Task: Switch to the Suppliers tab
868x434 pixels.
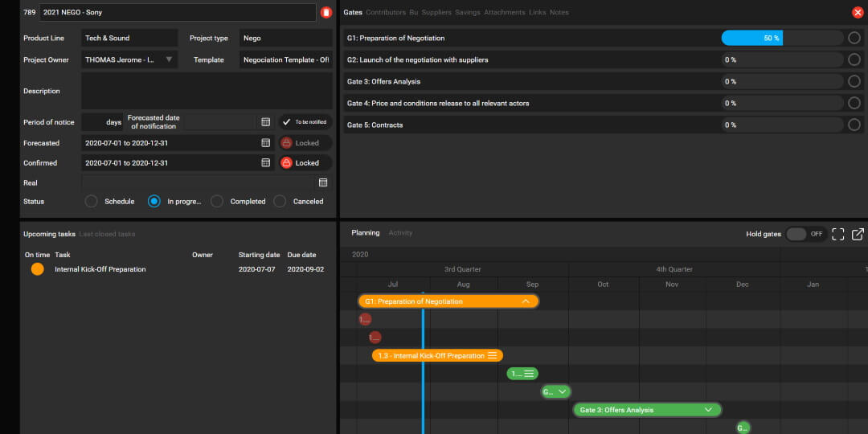Action: coord(436,13)
